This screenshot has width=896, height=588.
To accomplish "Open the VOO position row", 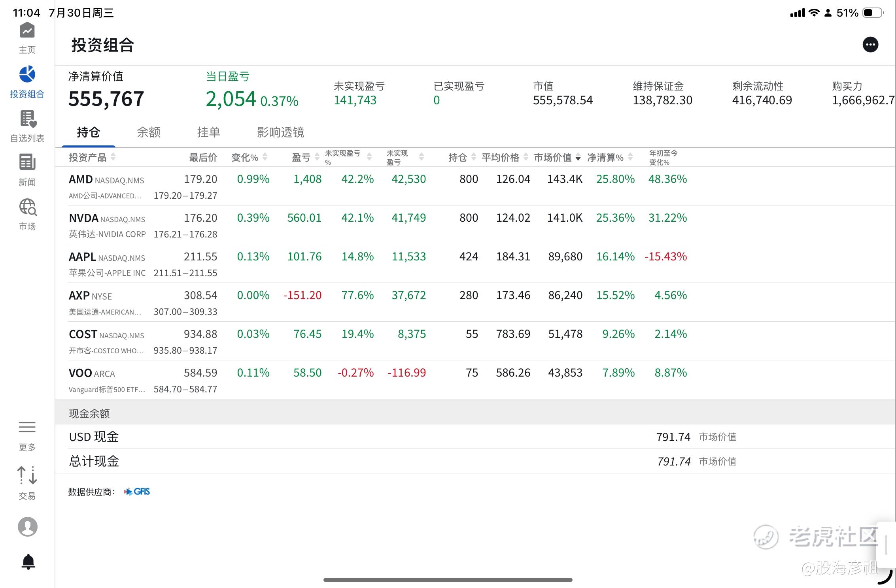I will point(475,379).
